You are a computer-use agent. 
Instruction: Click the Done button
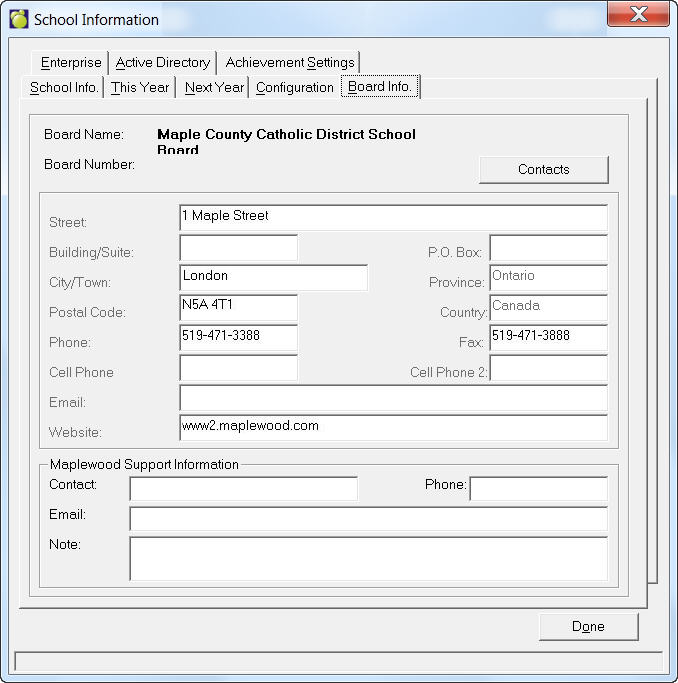588,626
